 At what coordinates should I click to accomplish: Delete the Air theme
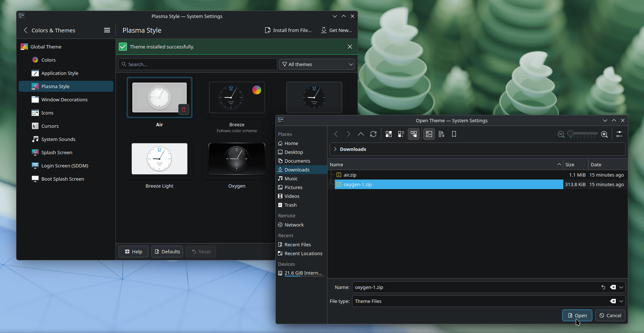point(184,109)
